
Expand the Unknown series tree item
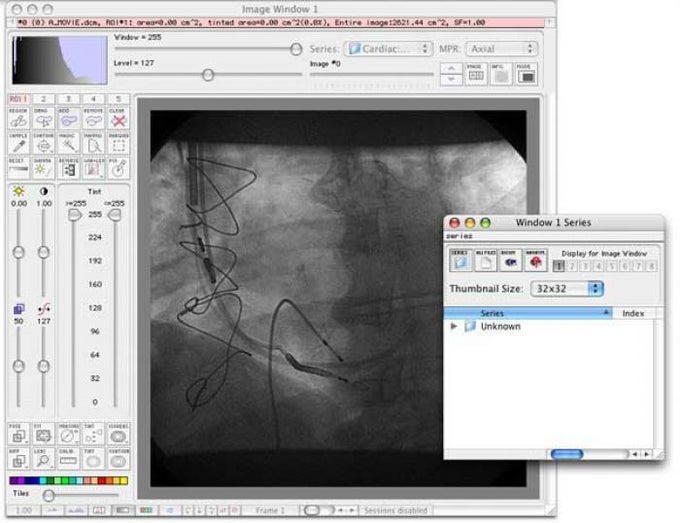coord(454,326)
